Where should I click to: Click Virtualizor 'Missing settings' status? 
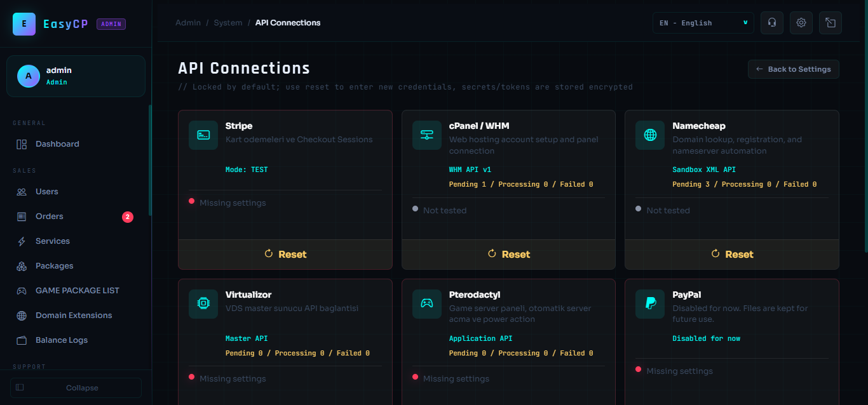pyautogui.click(x=233, y=379)
